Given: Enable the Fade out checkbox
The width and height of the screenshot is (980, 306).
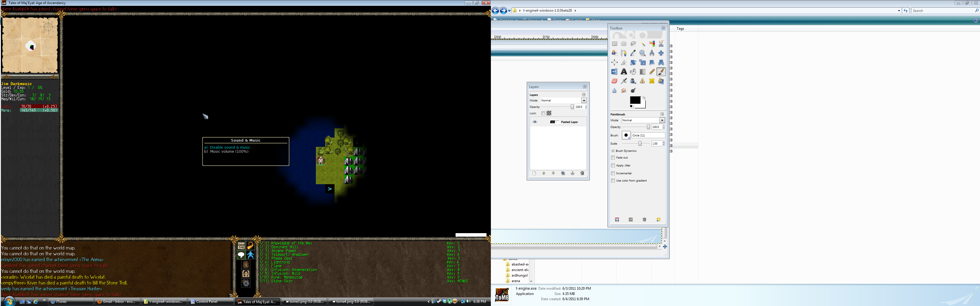Looking at the screenshot, I should click(613, 157).
